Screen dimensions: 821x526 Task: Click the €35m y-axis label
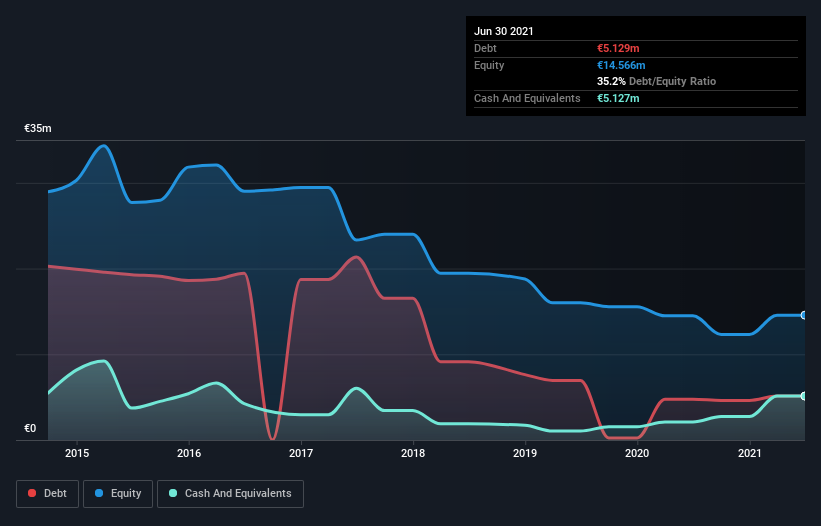click(38, 129)
